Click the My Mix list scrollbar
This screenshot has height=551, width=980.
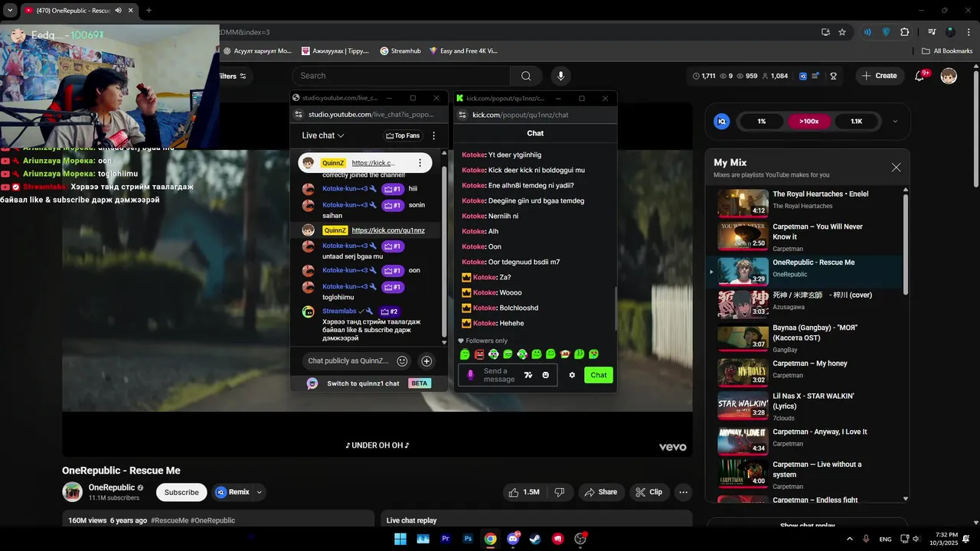(906, 245)
